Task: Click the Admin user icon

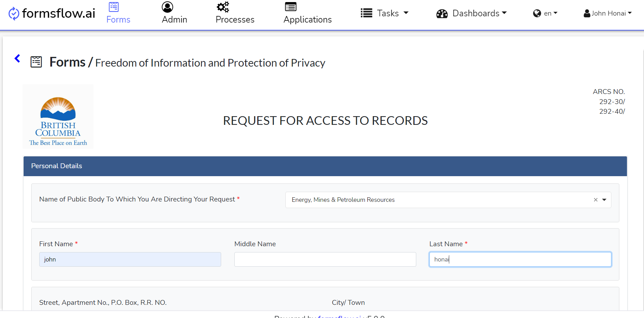Action: point(167,7)
